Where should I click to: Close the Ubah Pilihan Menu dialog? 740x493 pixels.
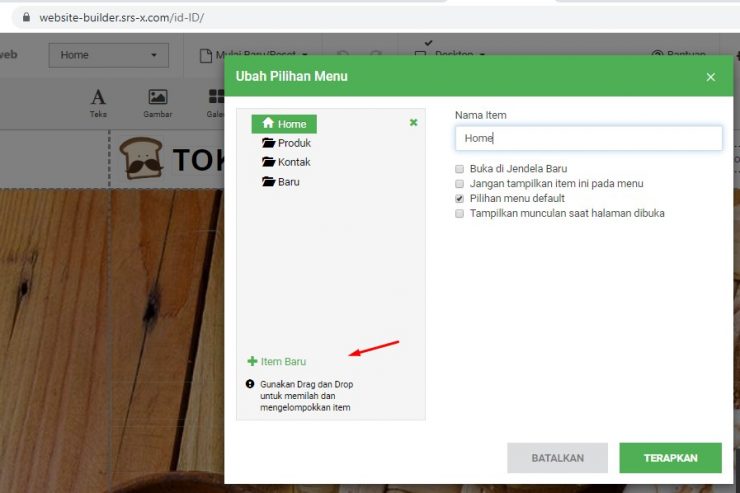coord(711,77)
